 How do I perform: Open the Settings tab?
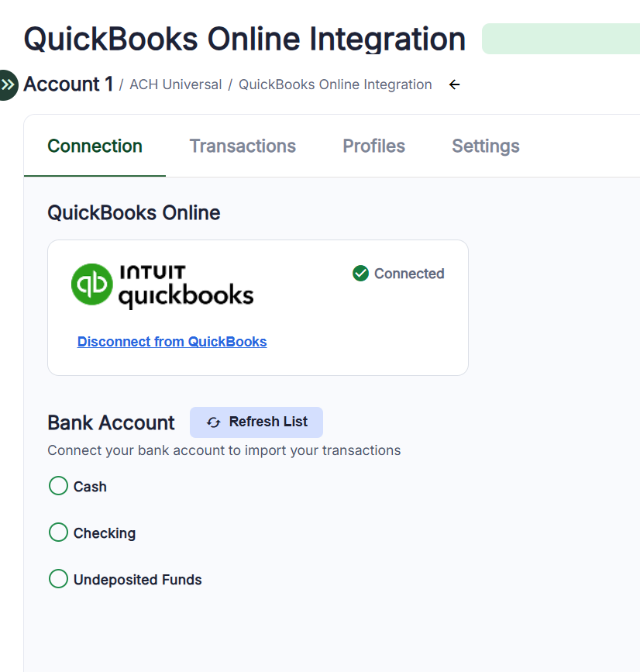pos(485,146)
